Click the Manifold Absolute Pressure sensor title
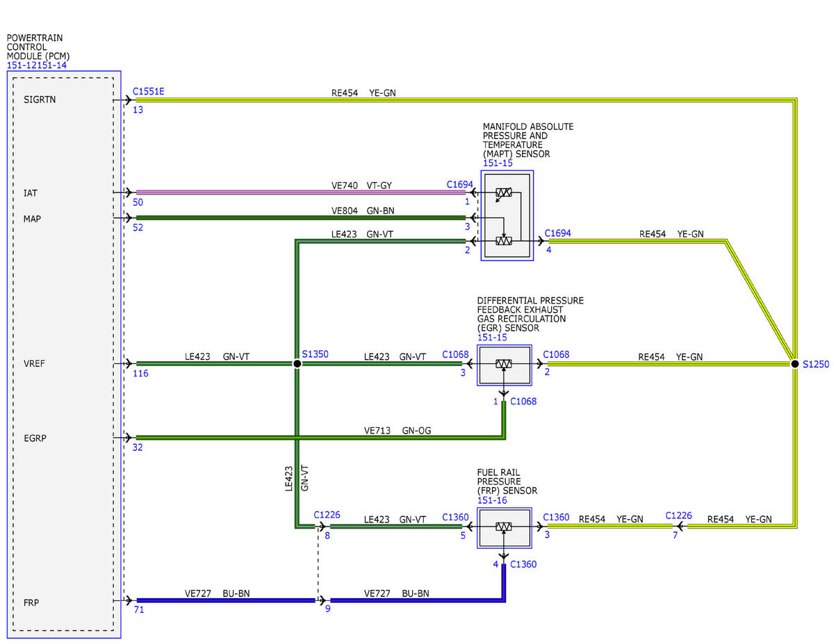This screenshot has height=644, width=834. pos(528,141)
